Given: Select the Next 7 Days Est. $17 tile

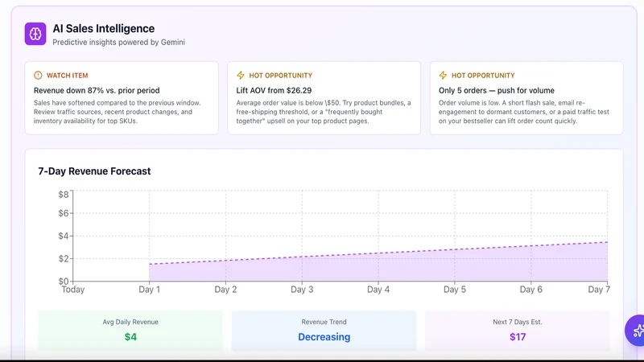Looking at the screenshot, I should tap(518, 331).
